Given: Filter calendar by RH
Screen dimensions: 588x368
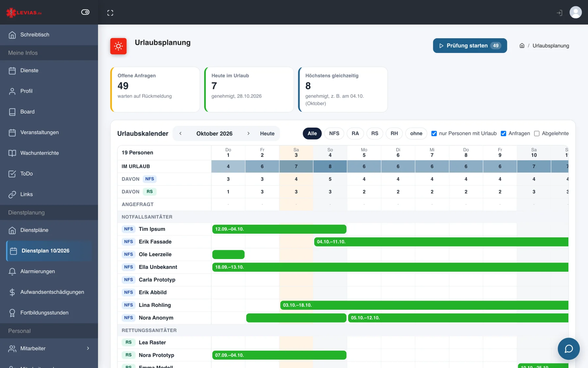Looking at the screenshot, I should click(x=394, y=133).
